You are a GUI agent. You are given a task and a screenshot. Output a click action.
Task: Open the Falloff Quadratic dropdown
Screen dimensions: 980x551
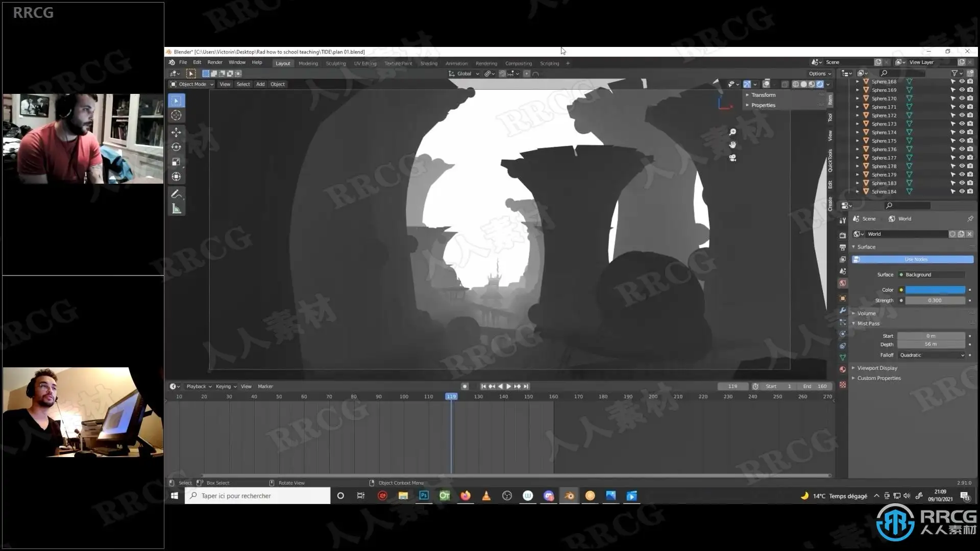tap(932, 355)
